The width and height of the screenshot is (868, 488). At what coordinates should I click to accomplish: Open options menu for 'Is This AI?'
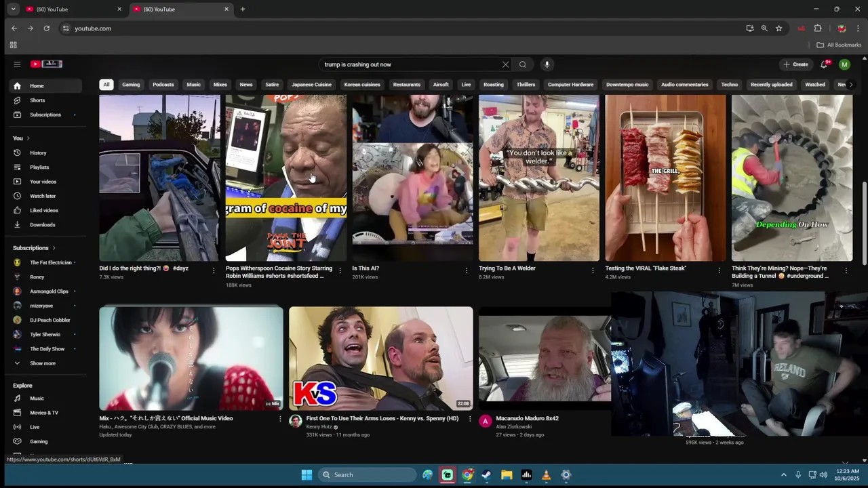point(466,270)
